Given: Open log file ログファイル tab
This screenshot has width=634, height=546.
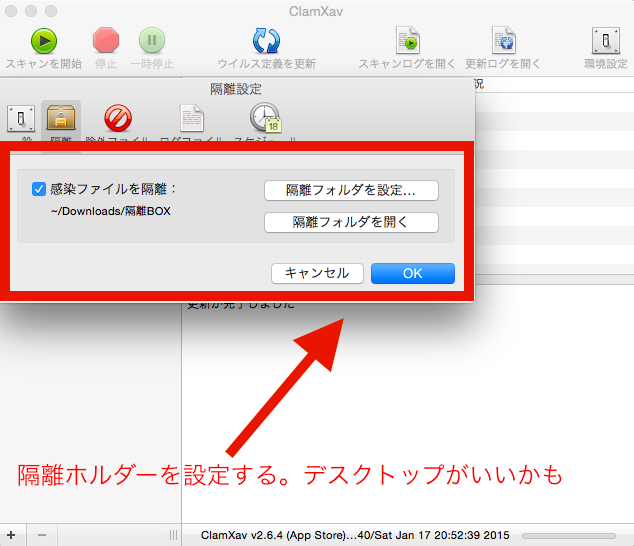Looking at the screenshot, I should coord(192,118).
